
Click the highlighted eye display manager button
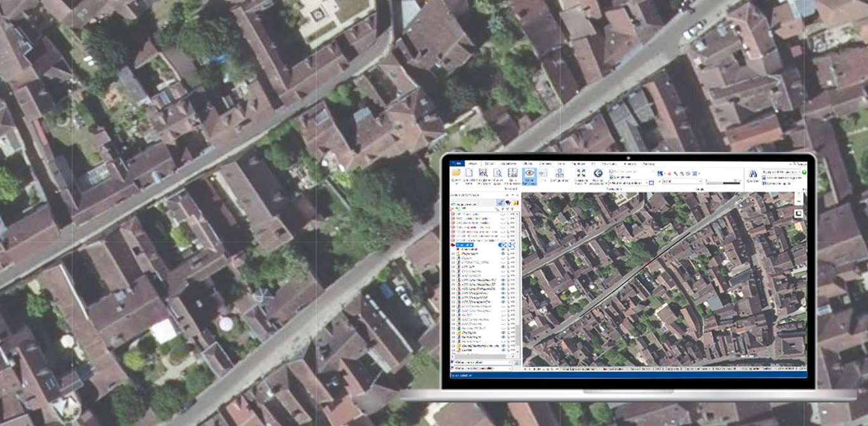529,175
